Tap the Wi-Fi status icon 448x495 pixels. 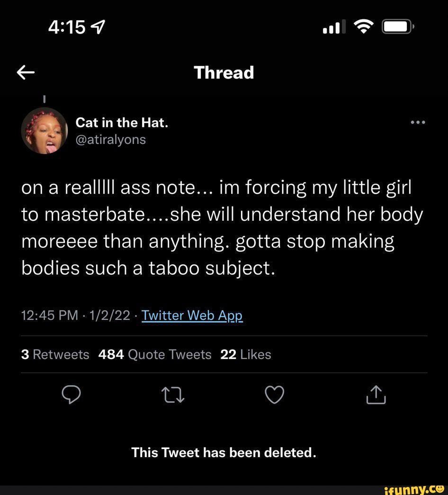[x=364, y=28]
